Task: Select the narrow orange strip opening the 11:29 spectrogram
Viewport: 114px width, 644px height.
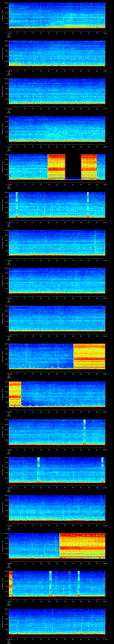Action: pos(11,584)
